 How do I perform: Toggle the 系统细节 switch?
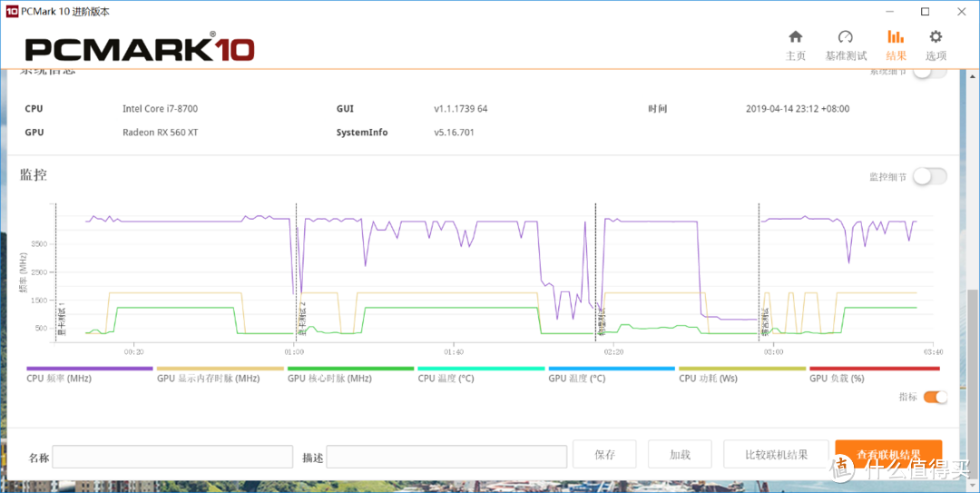click(x=930, y=72)
